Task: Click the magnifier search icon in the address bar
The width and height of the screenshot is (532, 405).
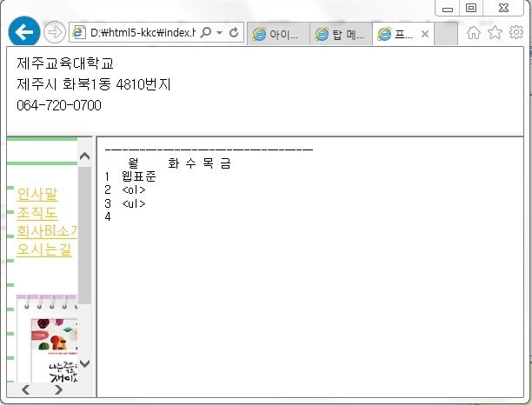Action: 206,32
